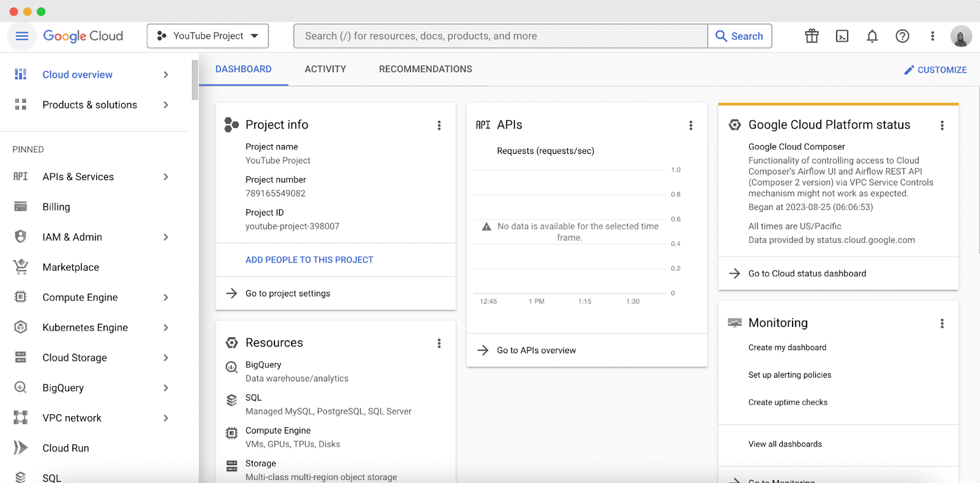Open BigQuery in the Resources card
This screenshot has width=980, height=483.
pos(263,365)
